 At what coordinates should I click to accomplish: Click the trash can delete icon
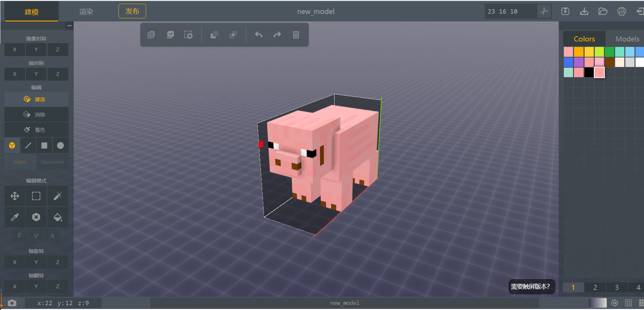296,35
